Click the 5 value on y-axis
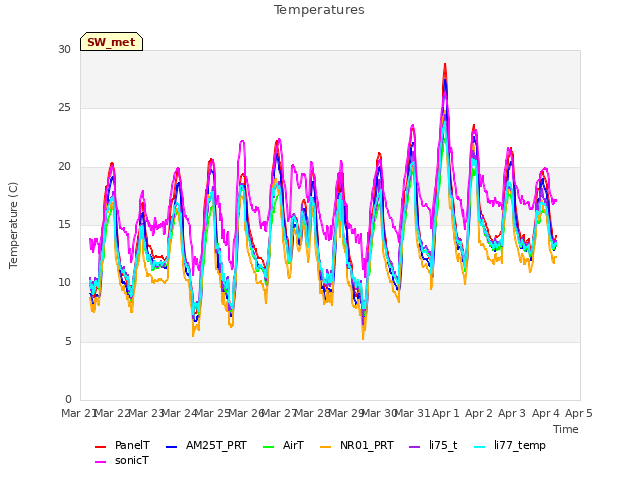640x480 pixels. (x=68, y=341)
